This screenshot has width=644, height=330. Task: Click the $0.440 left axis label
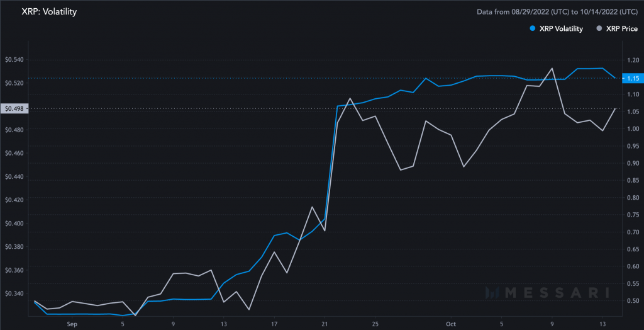pos(14,177)
